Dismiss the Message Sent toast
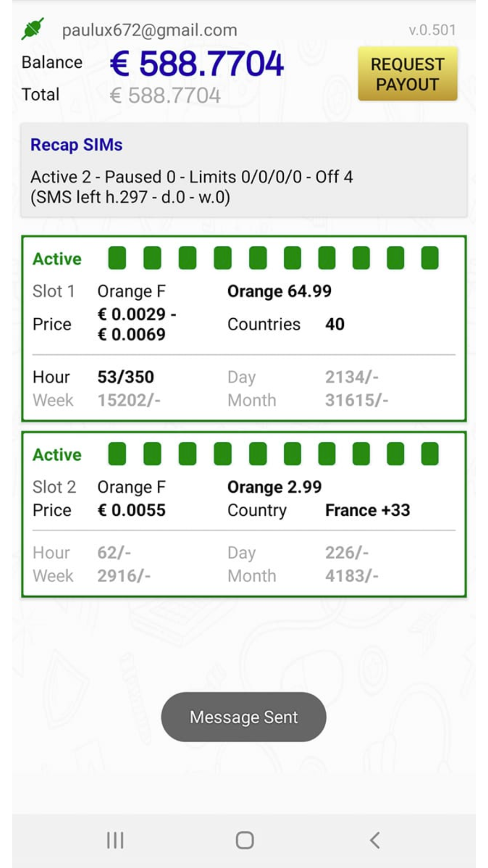 [244, 717]
